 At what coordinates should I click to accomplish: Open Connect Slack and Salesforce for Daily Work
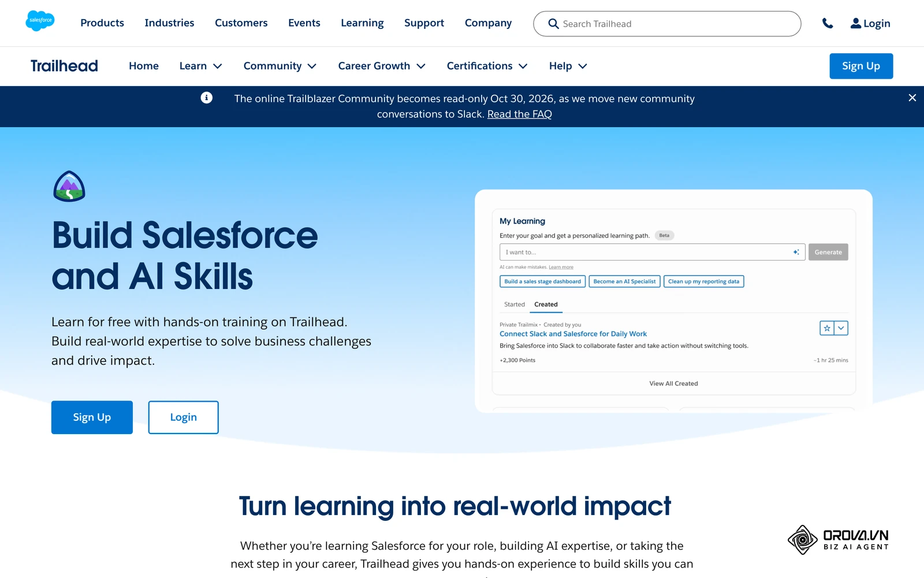(x=573, y=334)
